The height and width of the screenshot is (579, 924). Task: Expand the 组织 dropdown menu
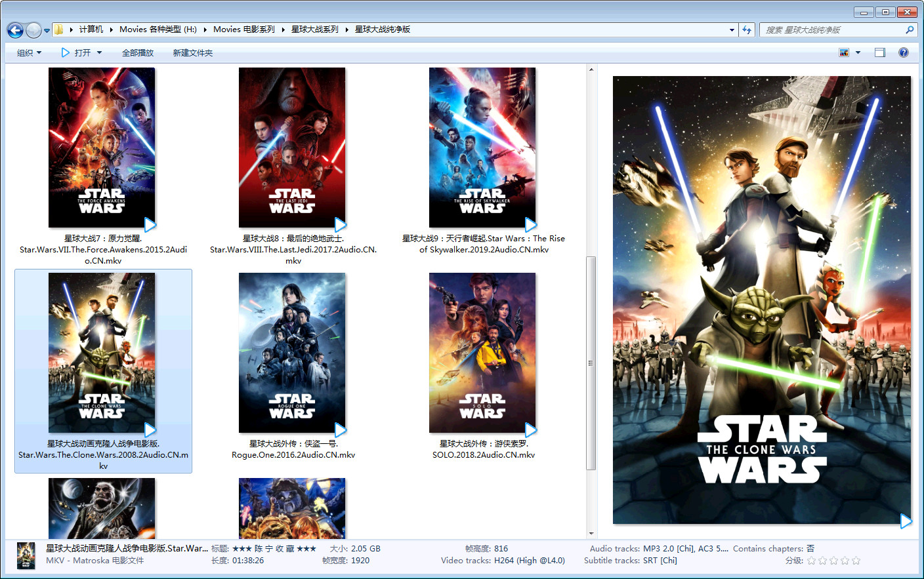[29, 52]
